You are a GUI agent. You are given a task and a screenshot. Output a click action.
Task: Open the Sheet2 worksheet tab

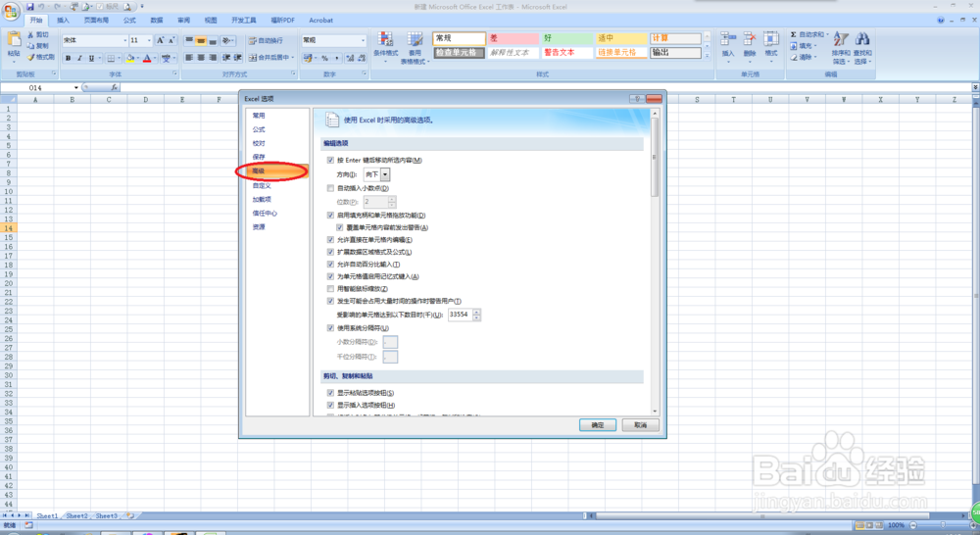[76, 516]
